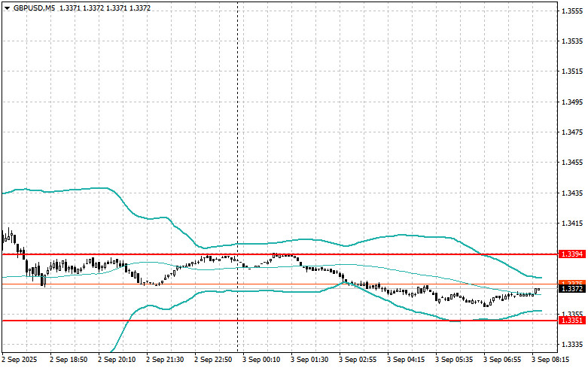Click the 1.3515 price axis label
The image size is (588, 368).
click(x=572, y=71)
